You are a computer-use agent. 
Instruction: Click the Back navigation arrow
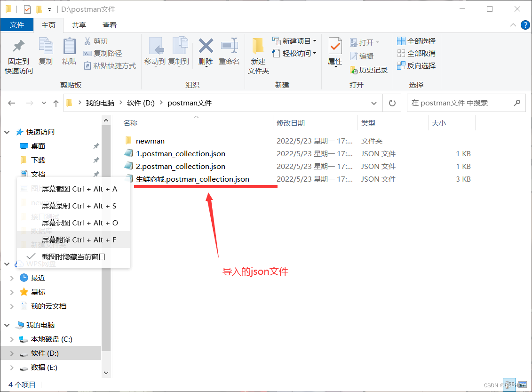coord(12,103)
